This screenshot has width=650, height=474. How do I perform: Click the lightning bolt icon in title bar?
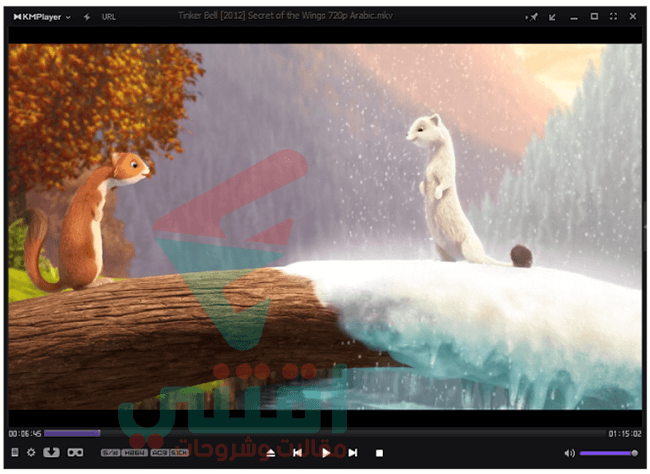click(x=87, y=17)
